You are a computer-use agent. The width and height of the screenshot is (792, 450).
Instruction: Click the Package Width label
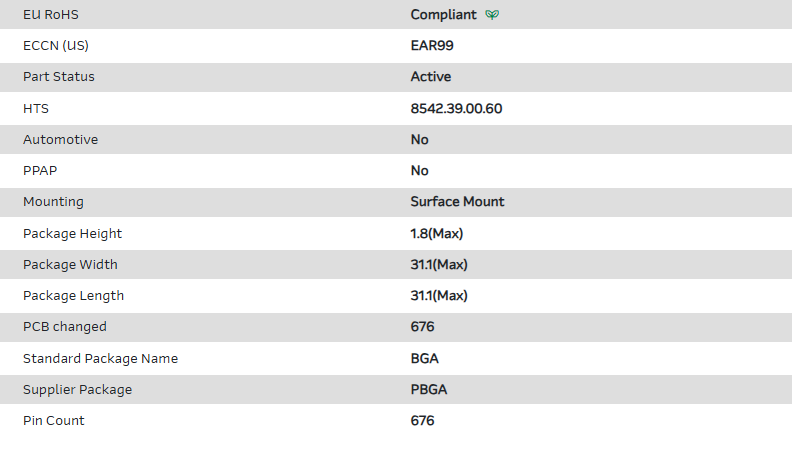tap(70, 265)
